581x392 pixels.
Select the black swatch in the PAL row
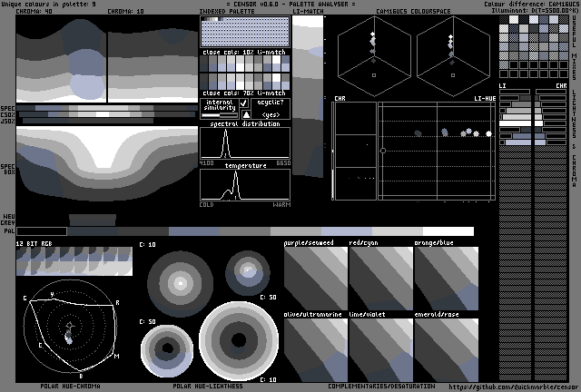click(41, 232)
